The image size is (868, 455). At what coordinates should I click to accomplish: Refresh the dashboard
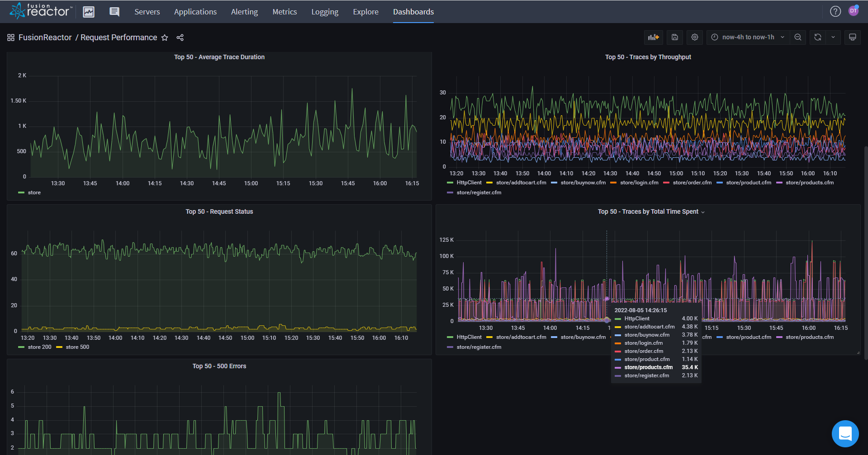click(818, 37)
